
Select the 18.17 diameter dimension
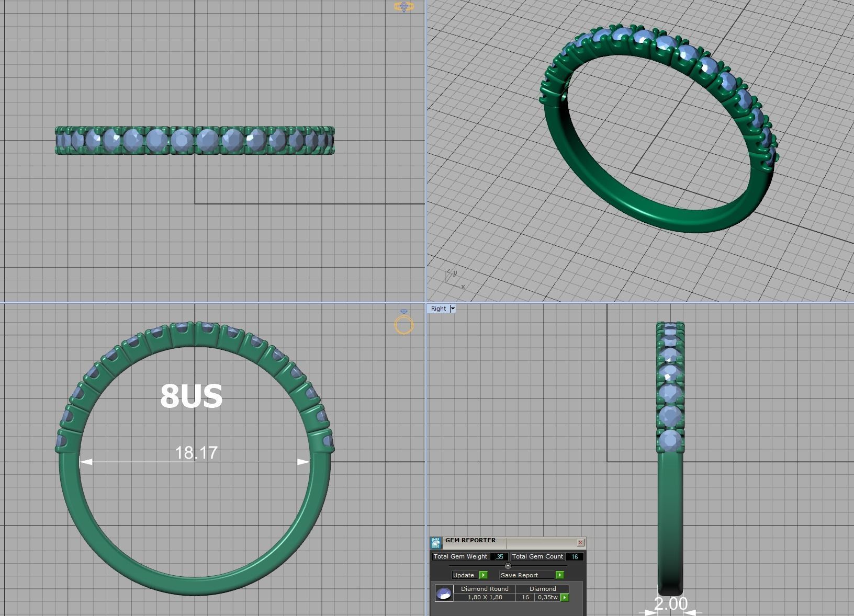pos(196,452)
